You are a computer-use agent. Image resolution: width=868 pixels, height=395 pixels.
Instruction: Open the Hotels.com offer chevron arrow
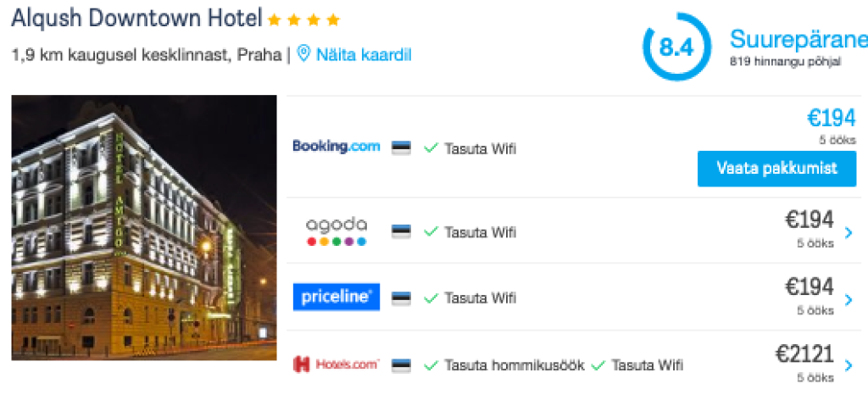point(849,365)
